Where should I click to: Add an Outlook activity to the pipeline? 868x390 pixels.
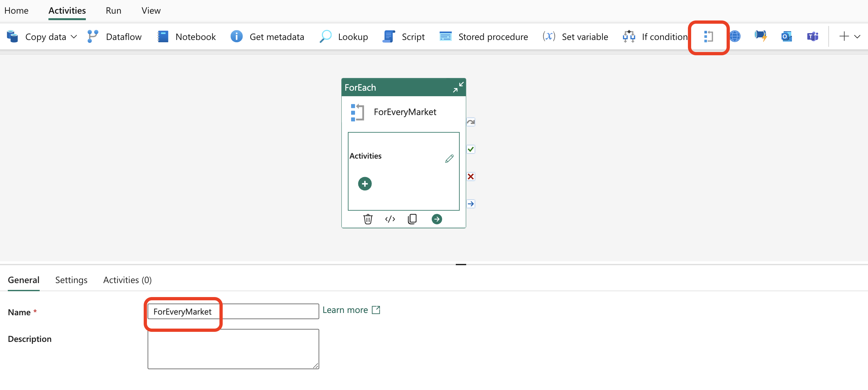[x=786, y=36]
